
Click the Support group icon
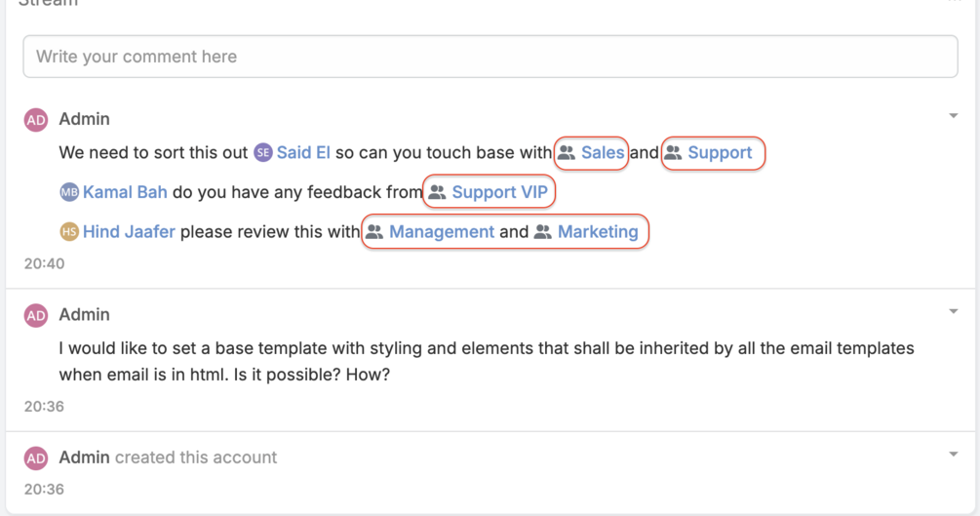tap(673, 153)
